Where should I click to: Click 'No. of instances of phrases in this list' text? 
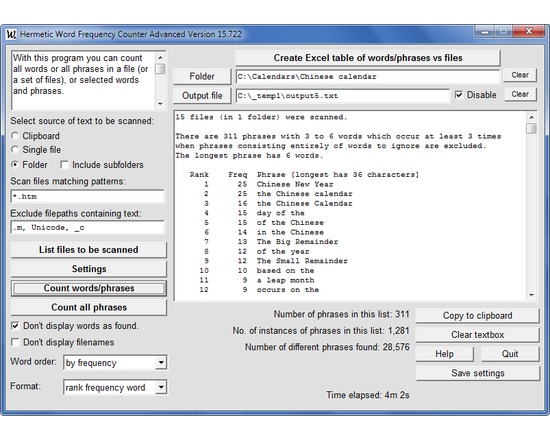click(x=321, y=331)
